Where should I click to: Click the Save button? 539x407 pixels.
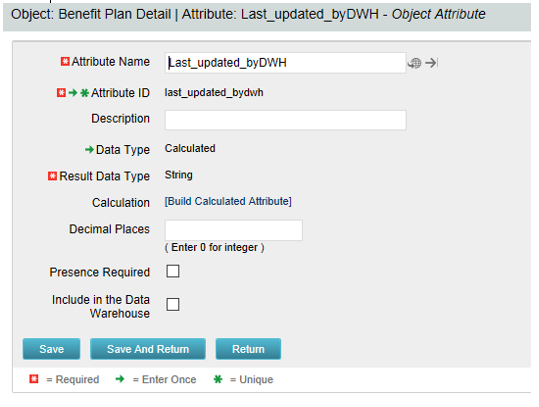tap(52, 349)
